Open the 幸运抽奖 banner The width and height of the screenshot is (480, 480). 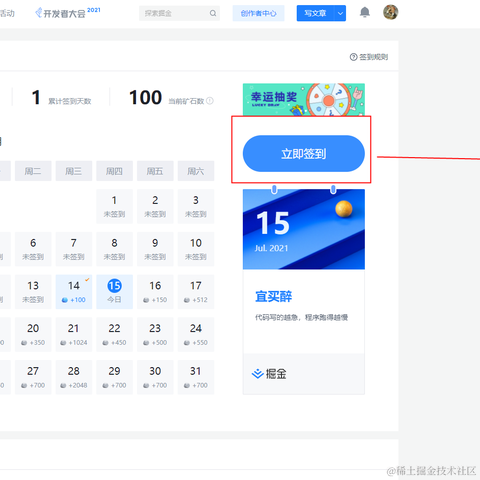pos(304,99)
